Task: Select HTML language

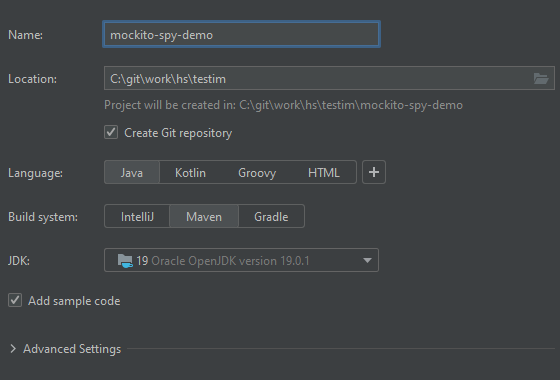Action: 324,172
